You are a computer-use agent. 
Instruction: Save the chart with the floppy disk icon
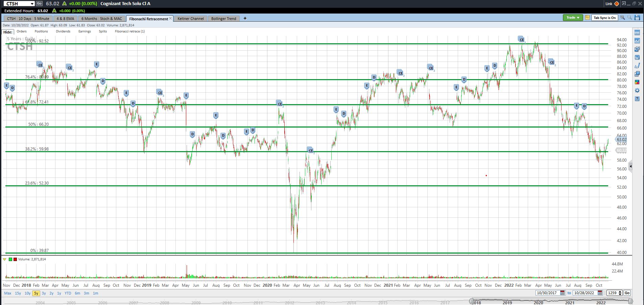coord(637,18)
